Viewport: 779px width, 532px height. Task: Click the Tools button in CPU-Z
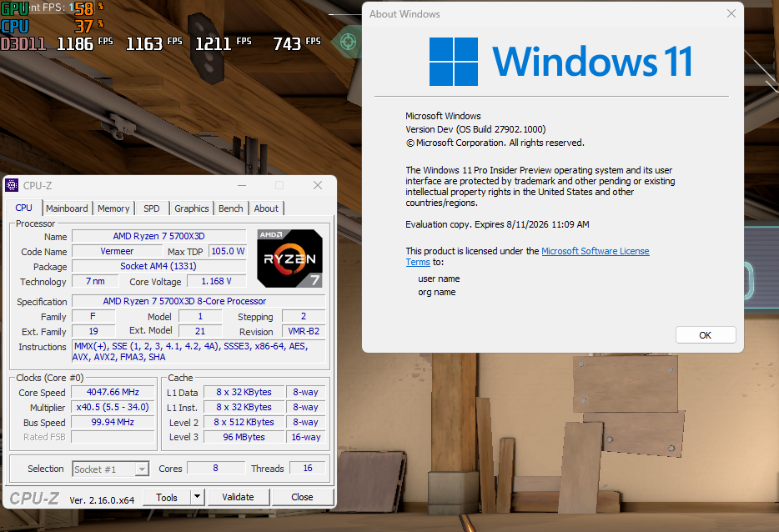[x=167, y=497]
